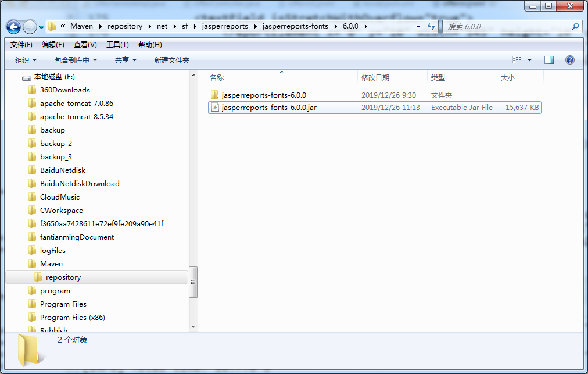This screenshot has width=588, height=374.
Task: Expand the 包含到库中 dropdown
Action: [76, 60]
